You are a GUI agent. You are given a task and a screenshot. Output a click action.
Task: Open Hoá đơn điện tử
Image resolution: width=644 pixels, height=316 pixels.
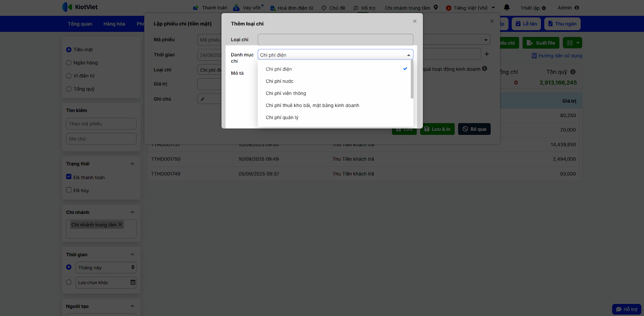[x=291, y=8]
